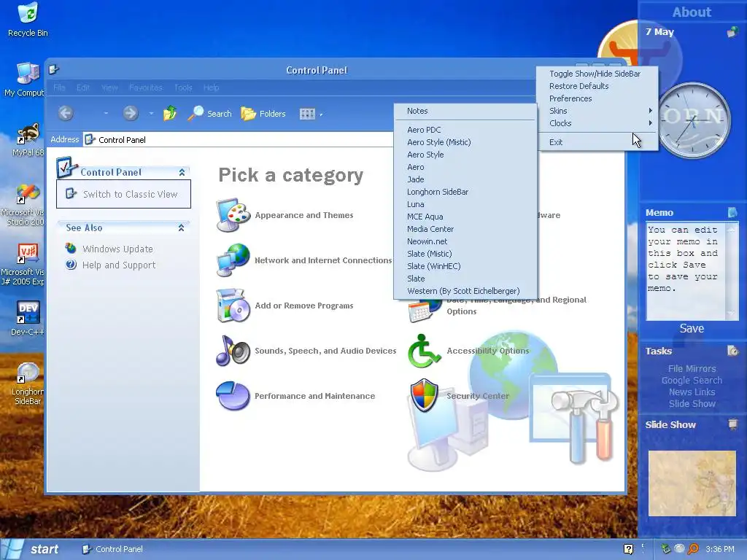Open Appearance and Themes category
The height and width of the screenshot is (560, 747).
304,215
